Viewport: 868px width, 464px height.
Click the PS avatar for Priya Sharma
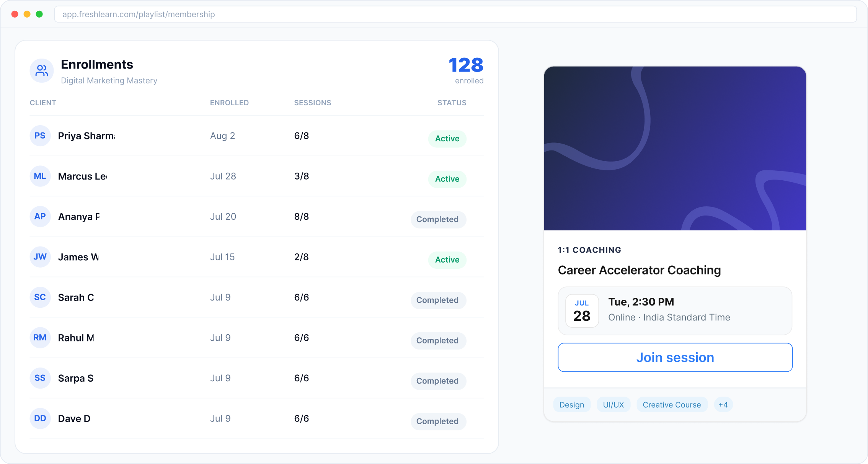click(x=40, y=136)
